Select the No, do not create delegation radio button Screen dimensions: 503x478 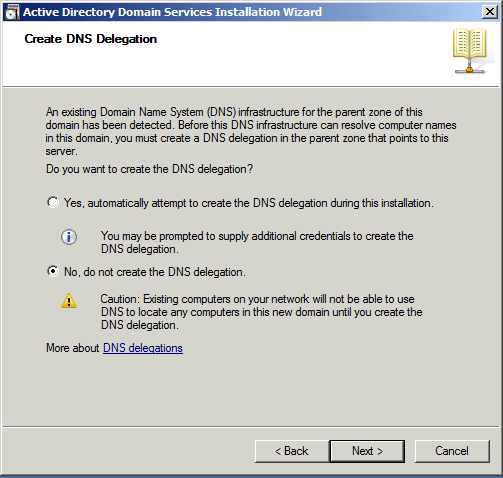point(53,271)
